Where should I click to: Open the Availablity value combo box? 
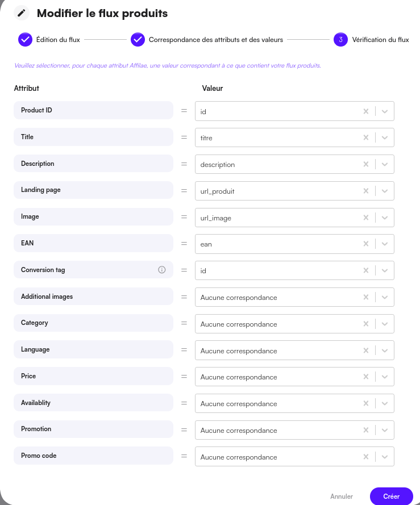coord(278,403)
